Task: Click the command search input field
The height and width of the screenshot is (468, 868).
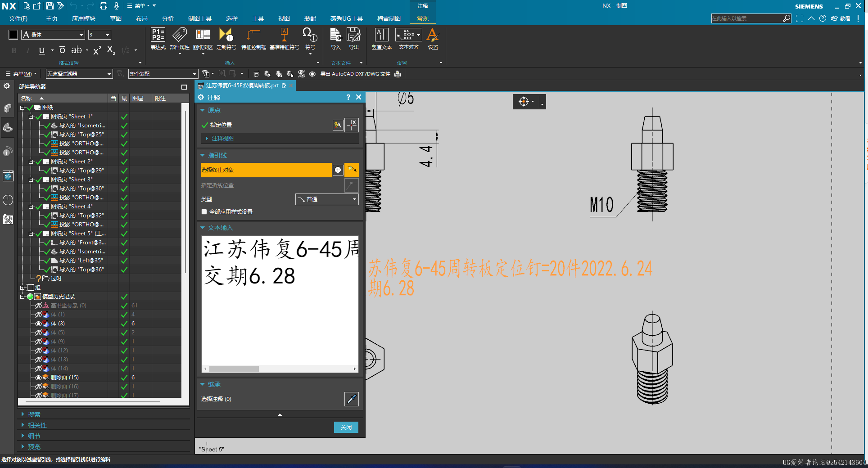Action: click(746, 18)
